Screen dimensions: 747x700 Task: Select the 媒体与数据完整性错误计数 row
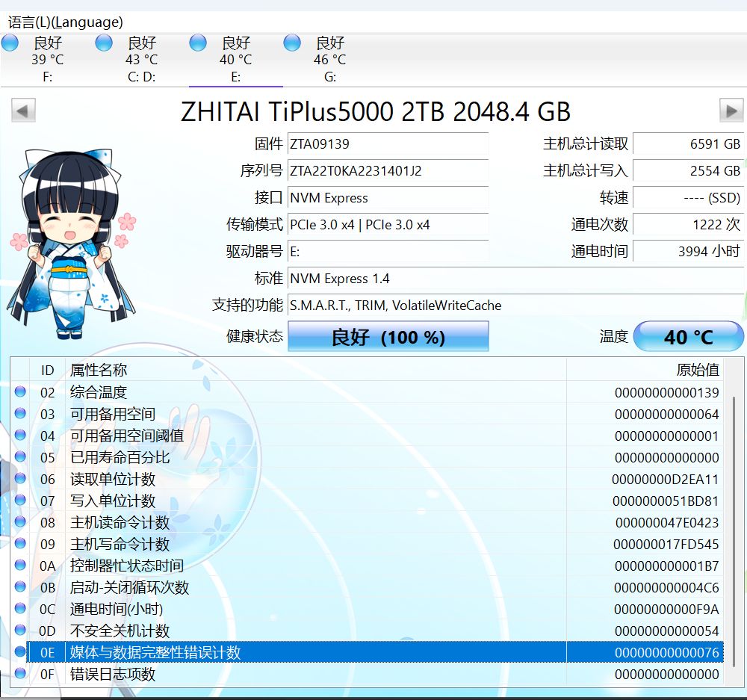click(299, 652)
